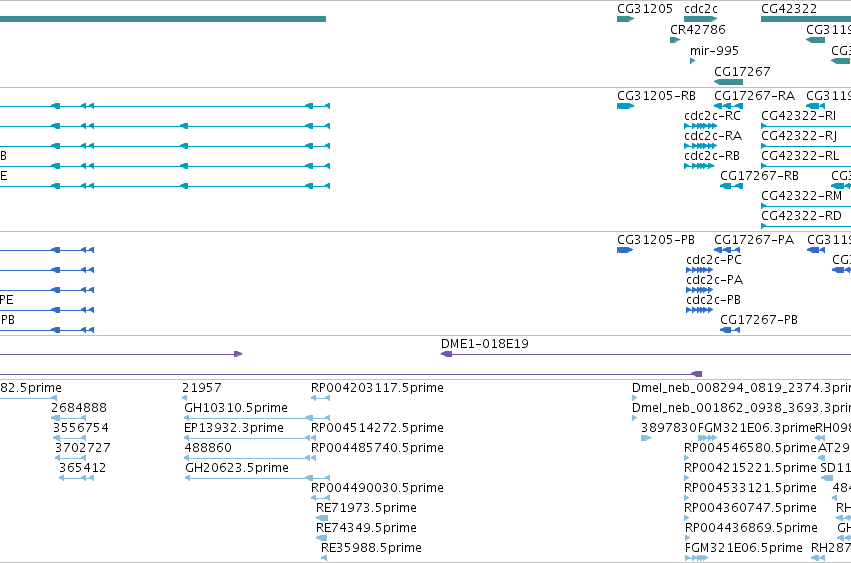The image size is (851, 563).
Task: Click the long teal gene bar
Action: pos(163,19)
